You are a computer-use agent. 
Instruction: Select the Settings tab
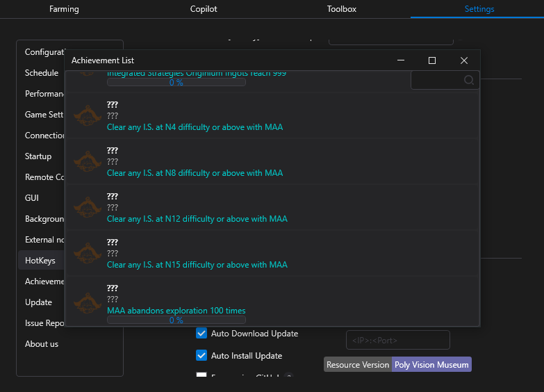coord(479,9)
